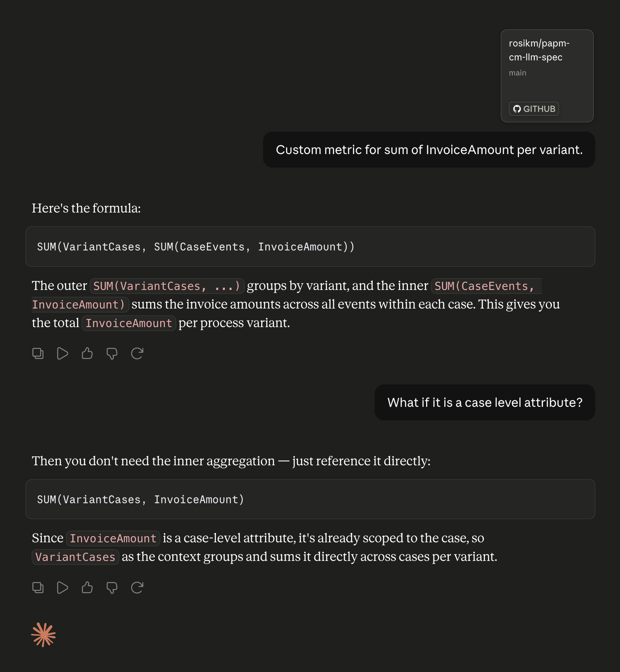This screenshot has height=672, width=620.
Task: Play the first response aloud
Action: point(62,353)
